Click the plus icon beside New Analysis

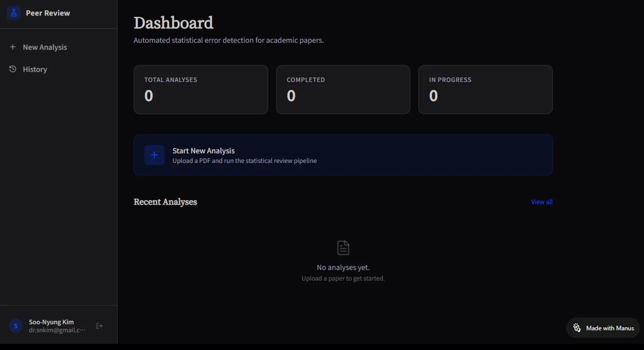pyautogui.click(x=13, y=47)
